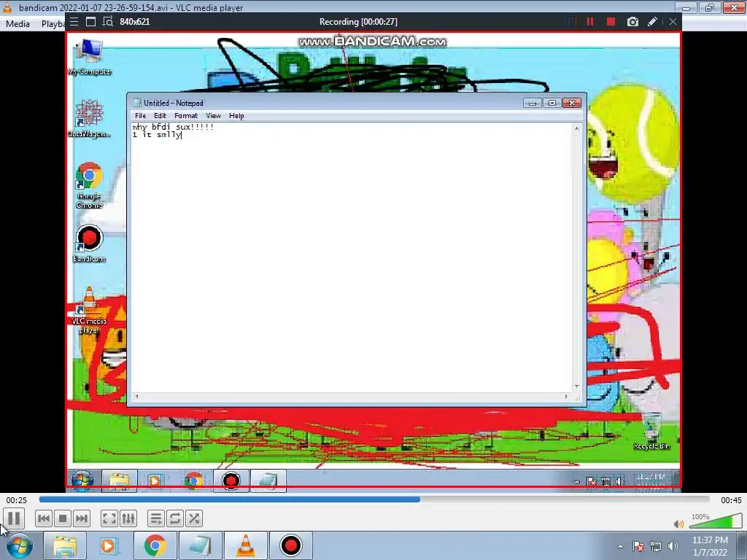Skip to next media in VLC
This screenshot has width=747, height=560.
[x=82, y=518]
